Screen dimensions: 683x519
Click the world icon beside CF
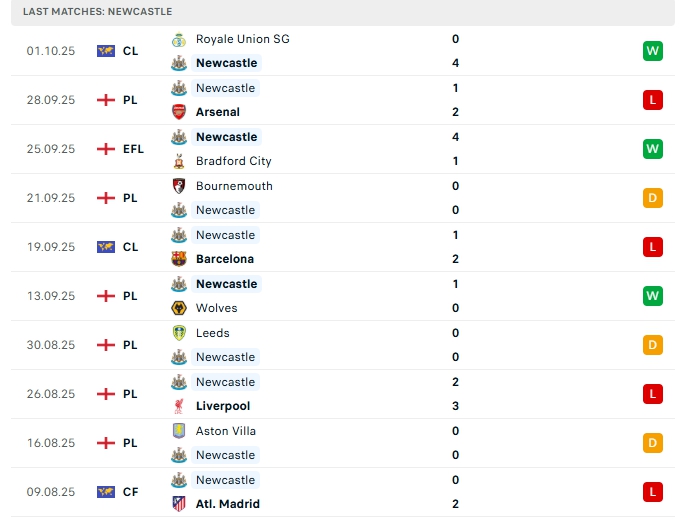(105, 492)
